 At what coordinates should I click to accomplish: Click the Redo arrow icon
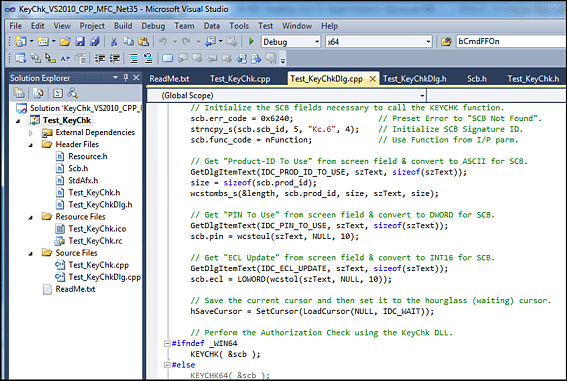click(x=186, y=42)
